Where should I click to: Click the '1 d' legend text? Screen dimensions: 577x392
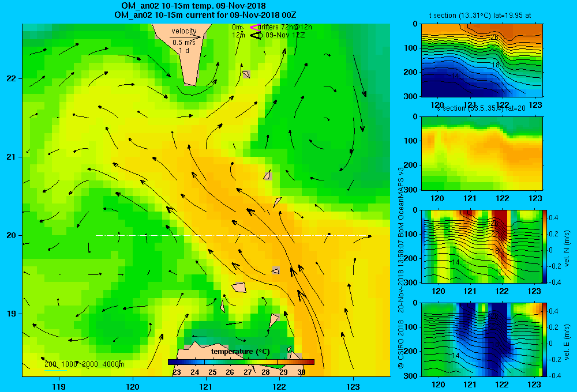point(184,50)
